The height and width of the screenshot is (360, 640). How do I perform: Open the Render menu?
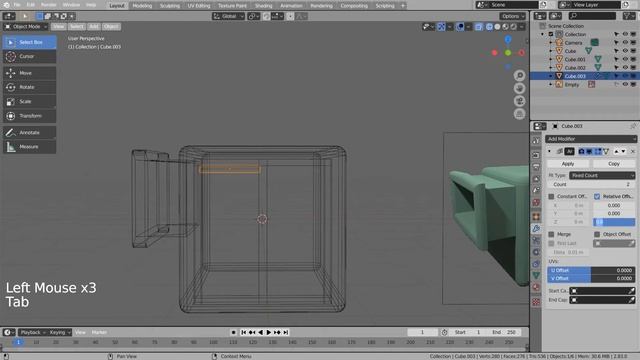[x=49, y=5]
